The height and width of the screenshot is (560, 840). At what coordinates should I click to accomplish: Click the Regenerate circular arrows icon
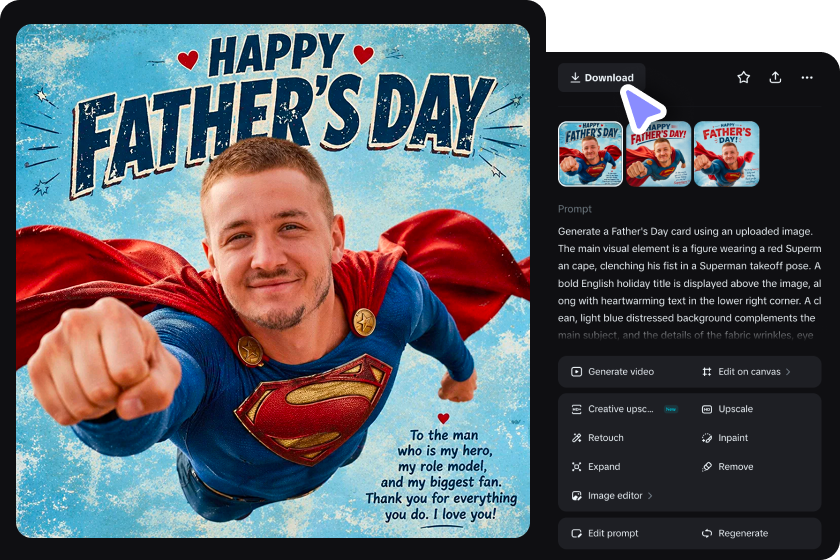(707, 533)
